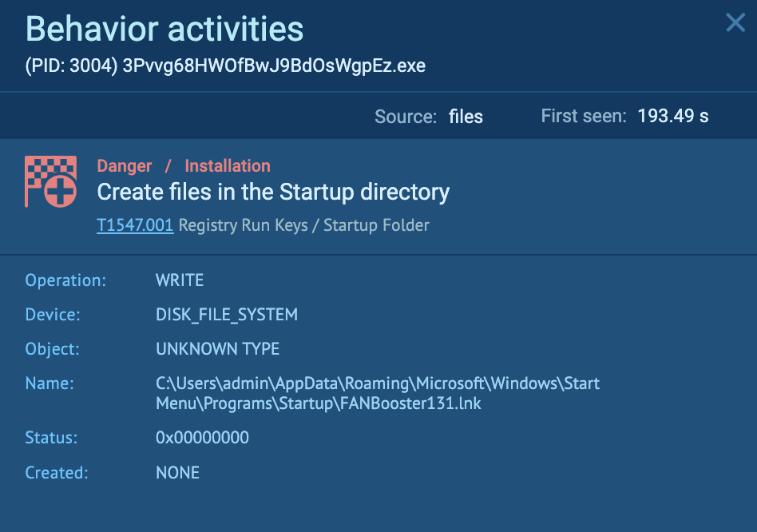Click the Danger severity label
The width and height of the screenshot is (757, 532).
124,165
